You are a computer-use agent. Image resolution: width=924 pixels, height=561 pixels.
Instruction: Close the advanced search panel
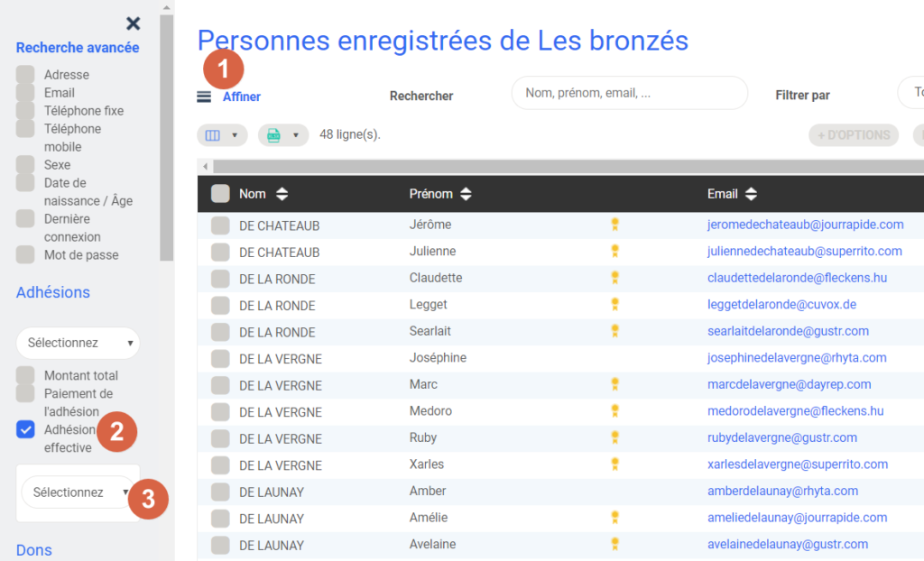[x=134, y=23]
